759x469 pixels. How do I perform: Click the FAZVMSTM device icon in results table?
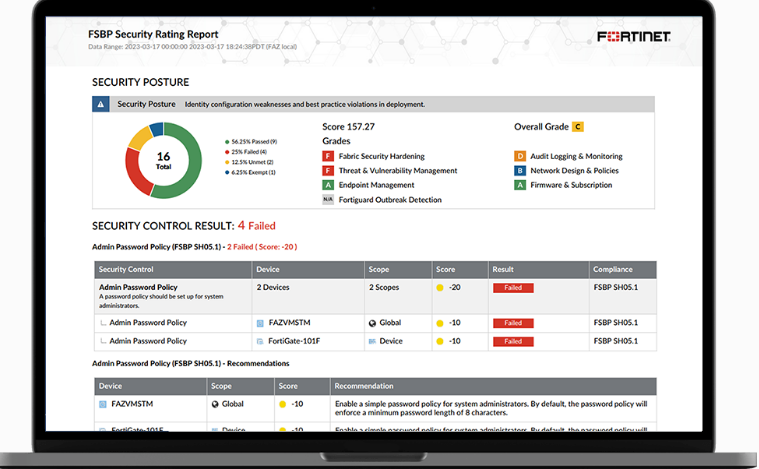point(260,323)
